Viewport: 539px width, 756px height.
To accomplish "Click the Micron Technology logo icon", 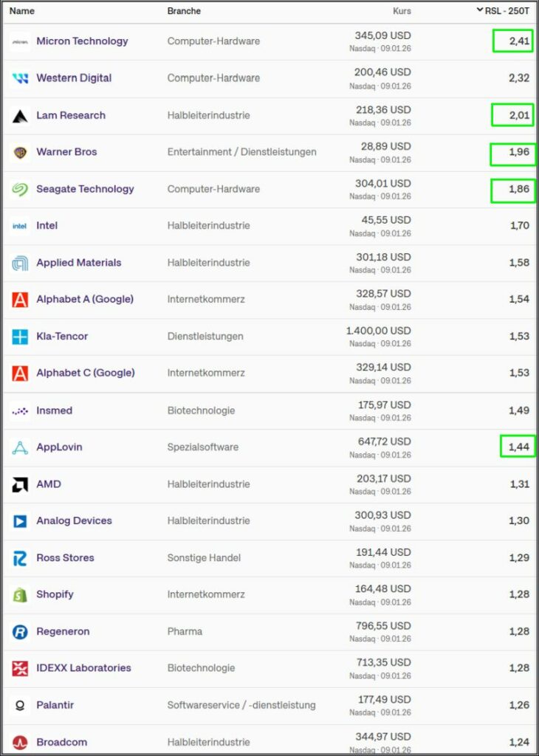I will click(20, 41).
